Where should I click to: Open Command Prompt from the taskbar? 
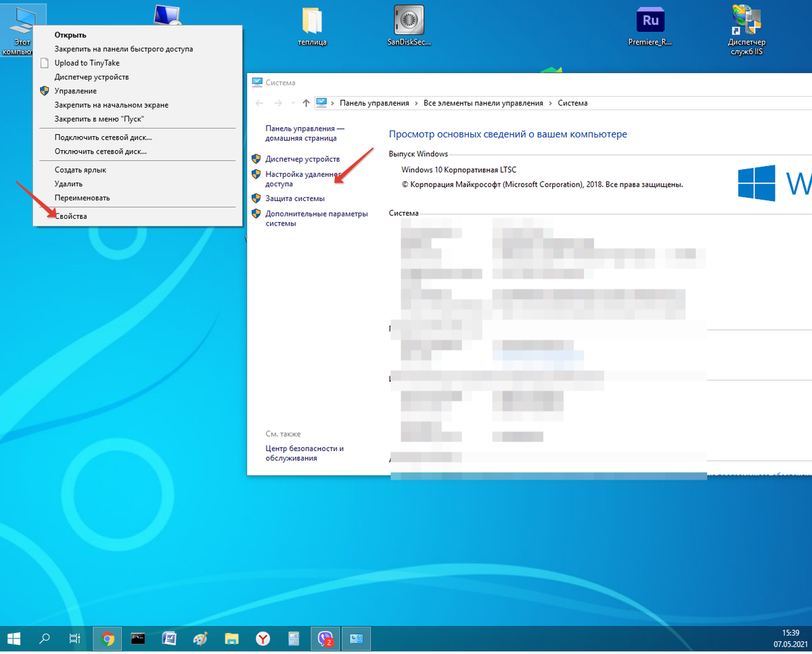point(138,638)
